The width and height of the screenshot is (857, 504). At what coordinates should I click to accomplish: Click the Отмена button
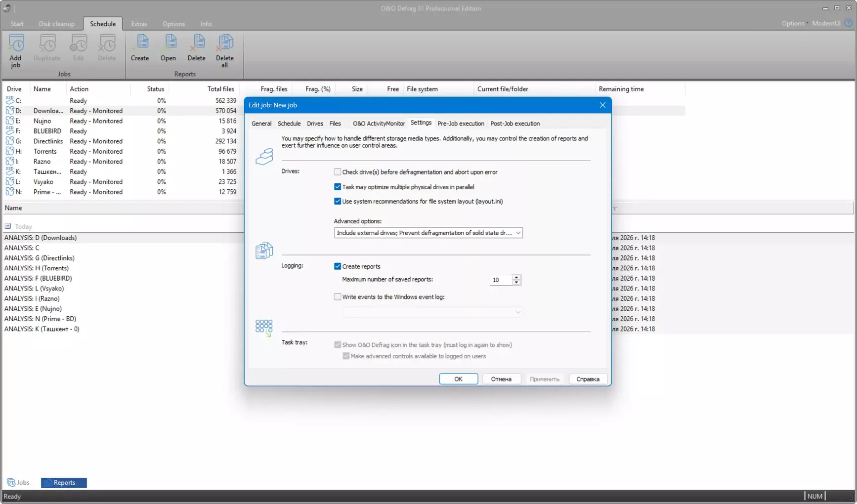click(501, 379)
